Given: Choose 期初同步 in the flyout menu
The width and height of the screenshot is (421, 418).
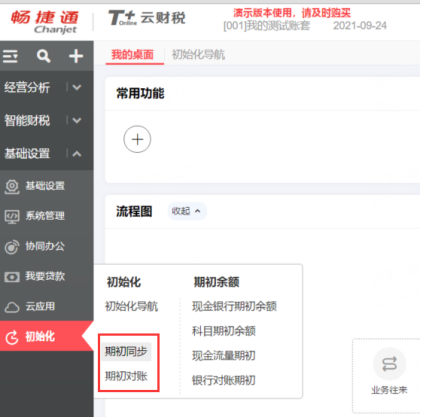Looking at the screenshot, I should click(x=126, y=351).
